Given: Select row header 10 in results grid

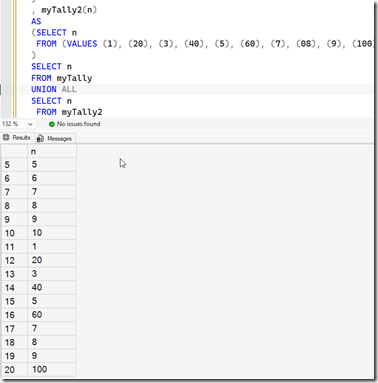Looking at the screenshot, I should click(14, 233).
